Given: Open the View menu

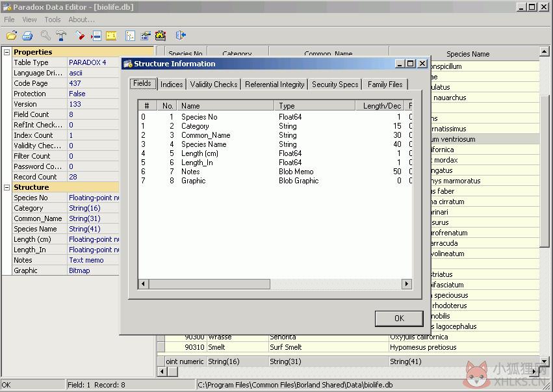Looking at the screenshot, I should pyautogui.click(x=29, y=20).
